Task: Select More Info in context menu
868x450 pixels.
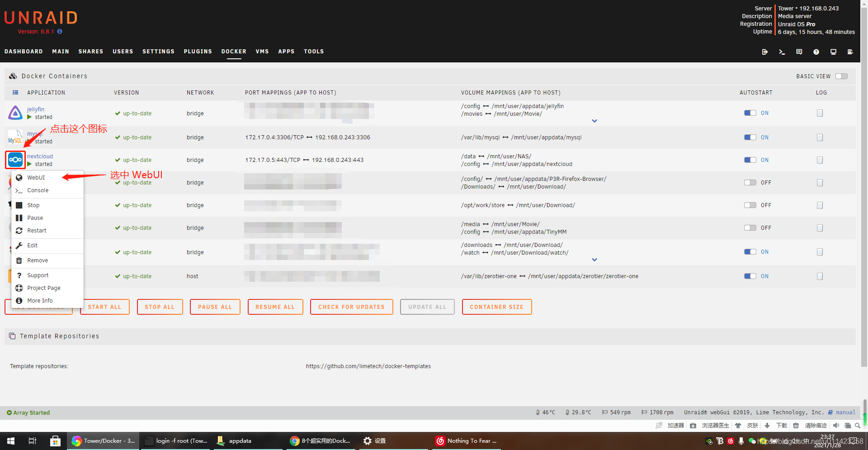Action: click(x=47, y=301)
